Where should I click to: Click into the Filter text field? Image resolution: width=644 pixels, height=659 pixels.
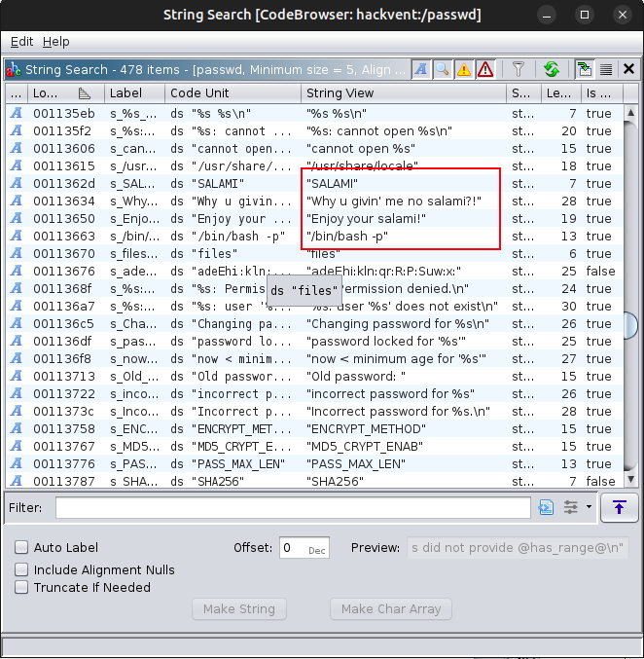292,507
